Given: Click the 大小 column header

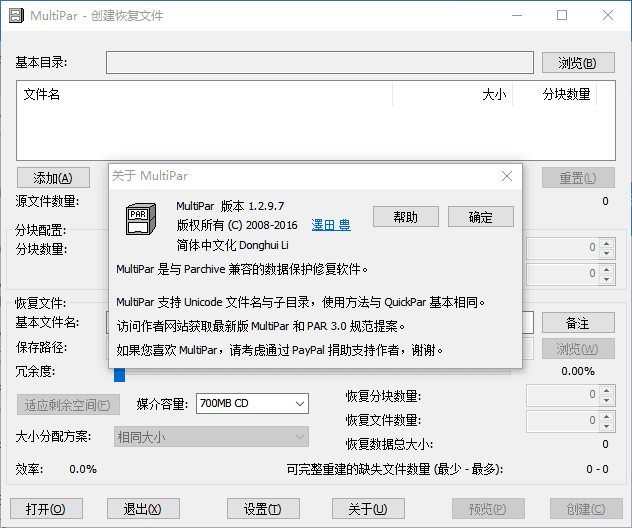Looking at the screenshot, I should (452, 94).
